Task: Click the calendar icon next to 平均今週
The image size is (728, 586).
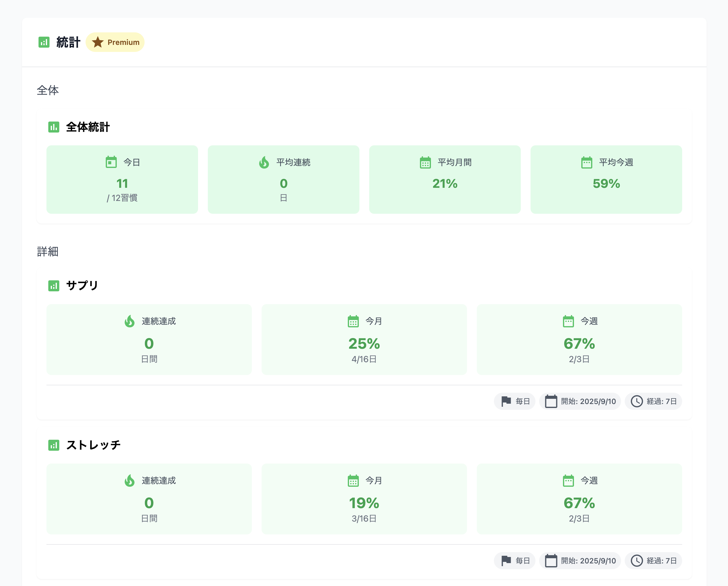Action: point(587,162)
